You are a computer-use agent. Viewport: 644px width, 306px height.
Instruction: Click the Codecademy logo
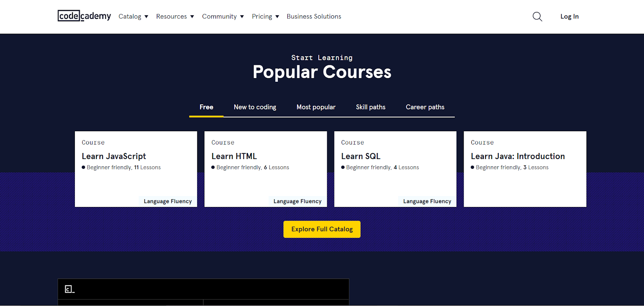[84, 16]
